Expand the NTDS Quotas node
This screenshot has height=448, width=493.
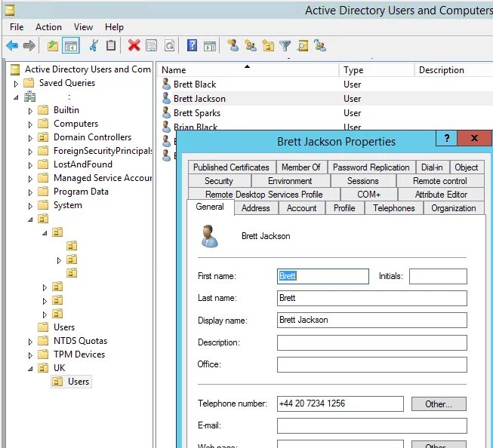coord(30,342)
